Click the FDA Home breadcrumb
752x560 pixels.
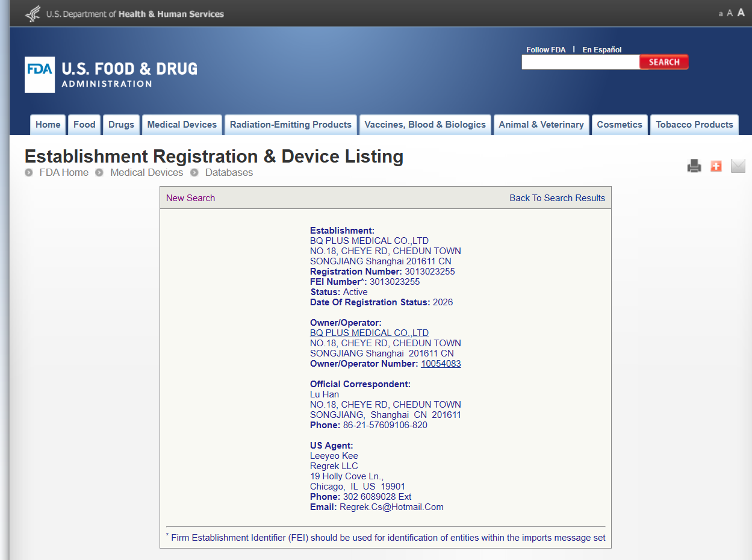(x=64, y=173)
